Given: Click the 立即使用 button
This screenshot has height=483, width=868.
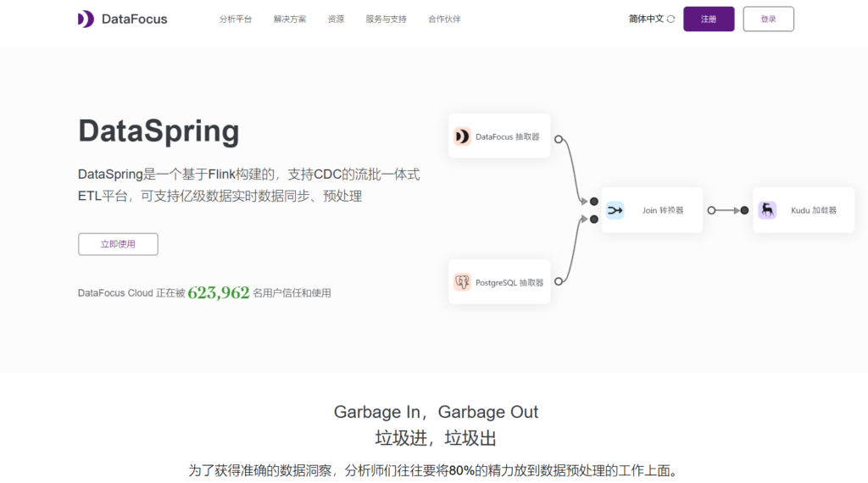Looking at the screenshot, I should click(x=118, y=244).
